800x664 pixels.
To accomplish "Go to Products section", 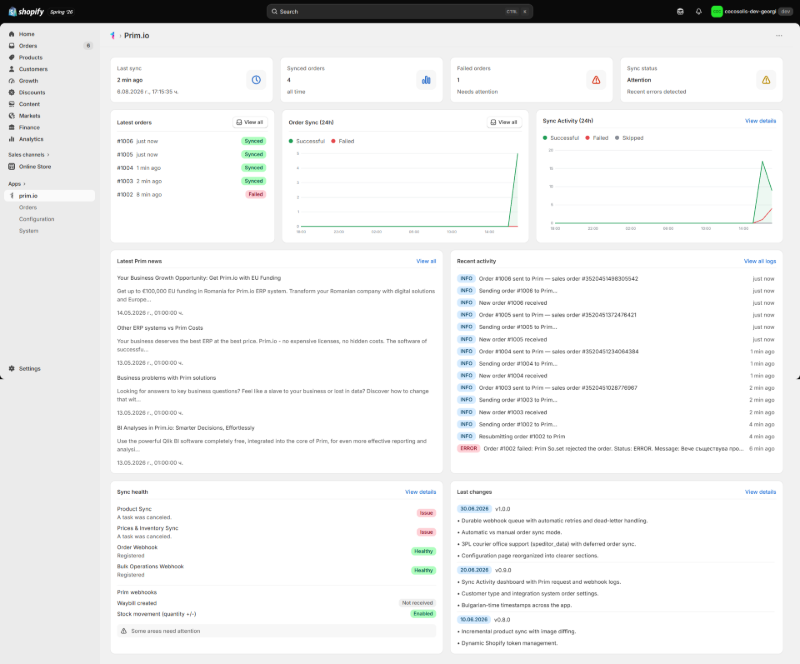I will pyautogui.click(x=31, y=58).
